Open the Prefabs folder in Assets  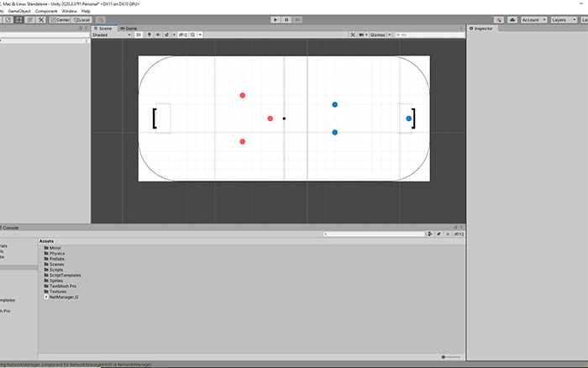point(55,259)
